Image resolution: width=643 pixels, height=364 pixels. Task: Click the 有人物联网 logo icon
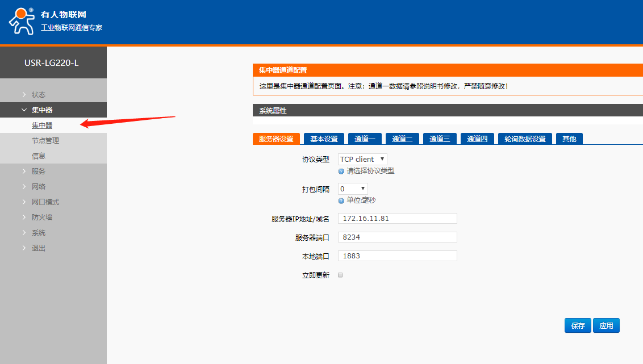(x=22, y=22)
